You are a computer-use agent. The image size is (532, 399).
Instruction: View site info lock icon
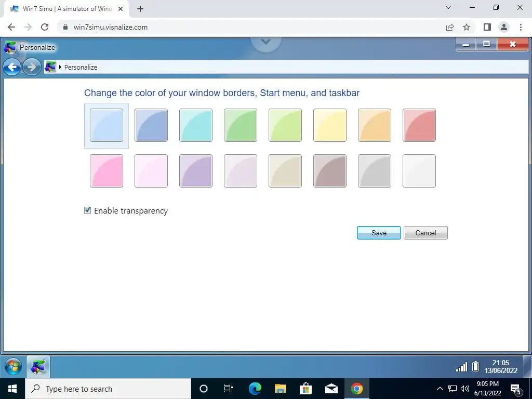(x=65, y=27)
